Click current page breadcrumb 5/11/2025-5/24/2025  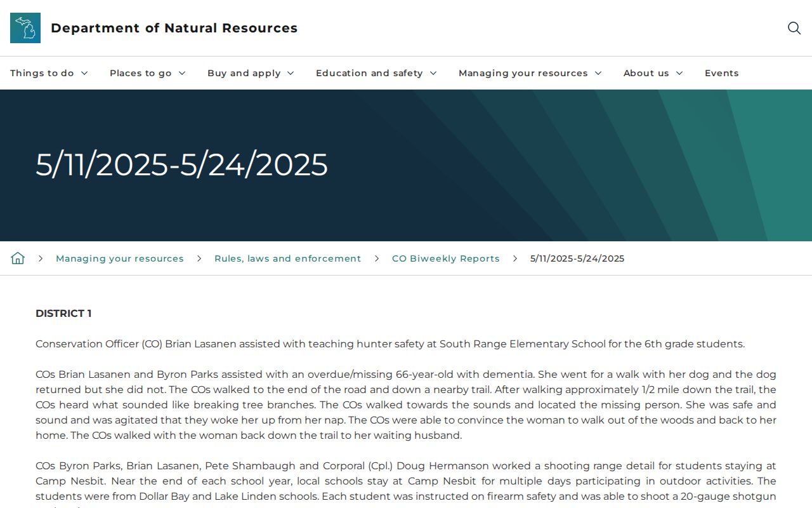tap(577, 258)
